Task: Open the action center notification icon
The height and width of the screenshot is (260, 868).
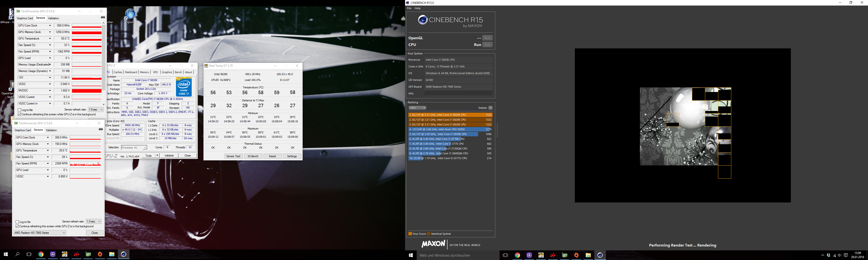Action: [845, 255]
